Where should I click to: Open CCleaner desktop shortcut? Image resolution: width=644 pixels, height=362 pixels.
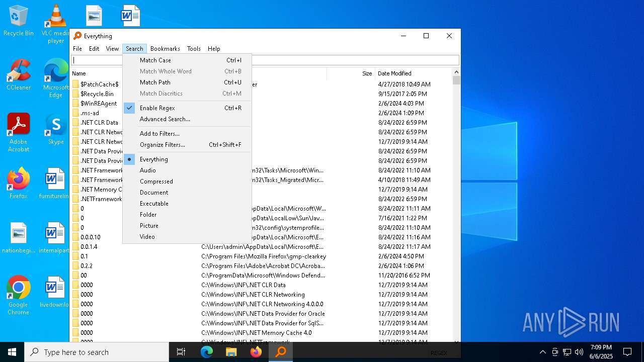point(19,75)
